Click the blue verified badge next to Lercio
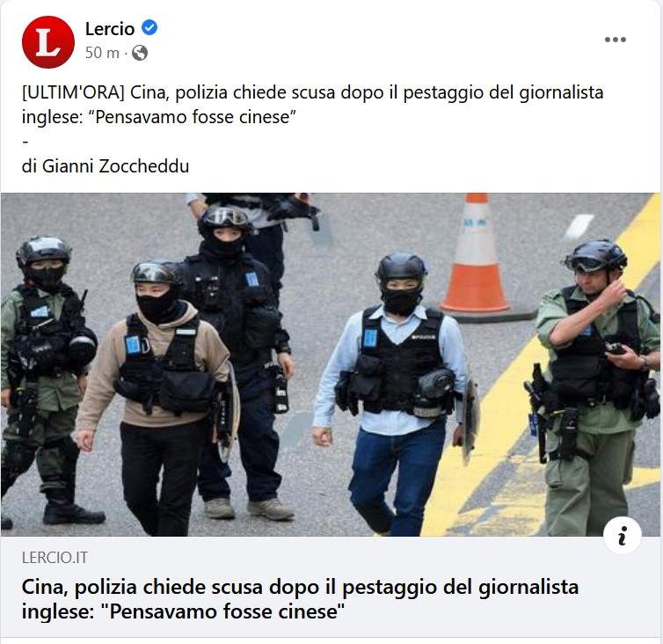The width and height of the screenshot is (663, 644). [149, 28]
